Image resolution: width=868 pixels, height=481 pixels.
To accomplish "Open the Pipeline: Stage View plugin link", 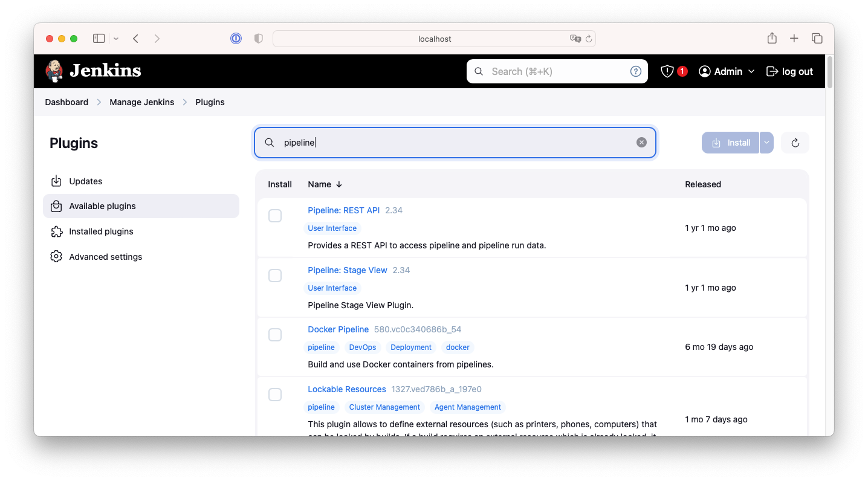I will pyautogui.click(x=348, y=270).
